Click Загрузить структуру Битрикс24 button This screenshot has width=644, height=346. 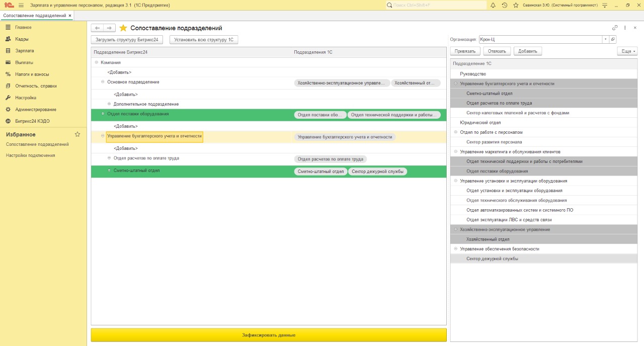127,39
